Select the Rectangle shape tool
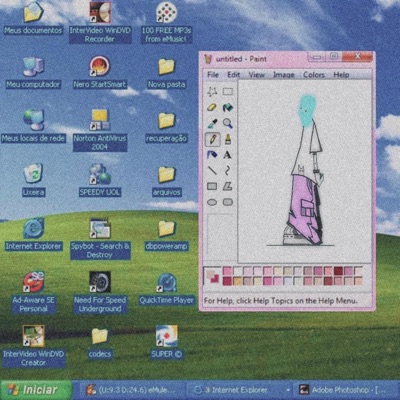This screenshot has width=400, height=400. (212, 186)
